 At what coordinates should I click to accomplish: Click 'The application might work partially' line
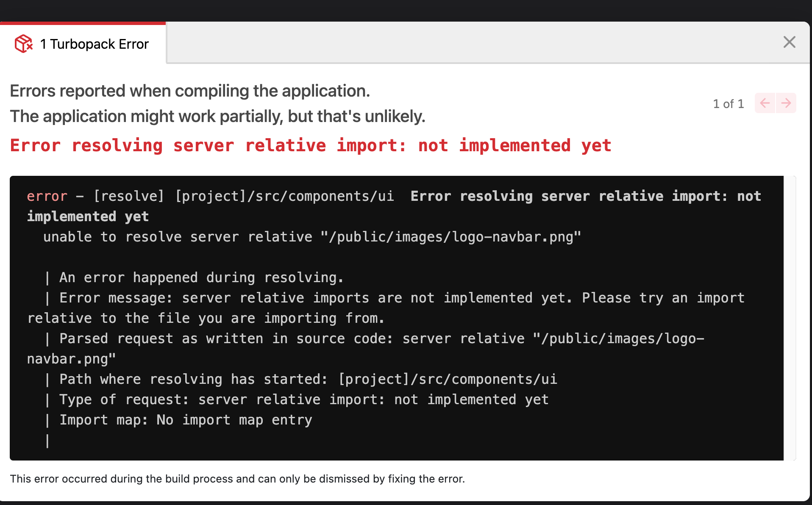217,116
